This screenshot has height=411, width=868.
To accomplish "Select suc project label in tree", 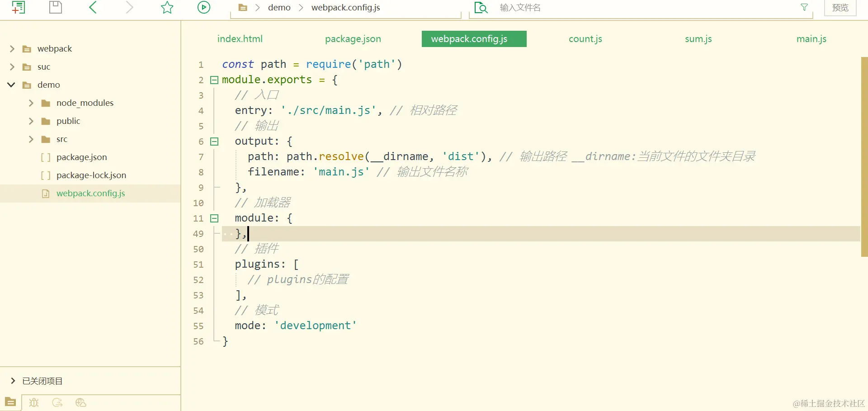I will point(44,67).
